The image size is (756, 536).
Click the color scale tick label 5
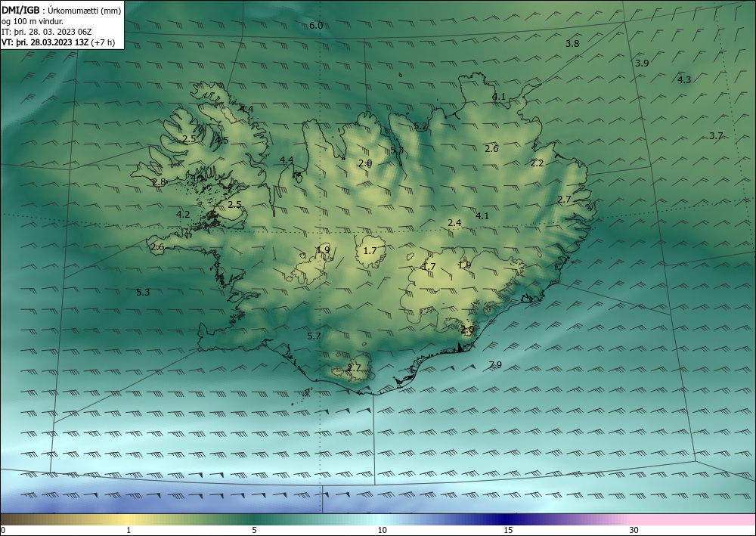[254, 530]
